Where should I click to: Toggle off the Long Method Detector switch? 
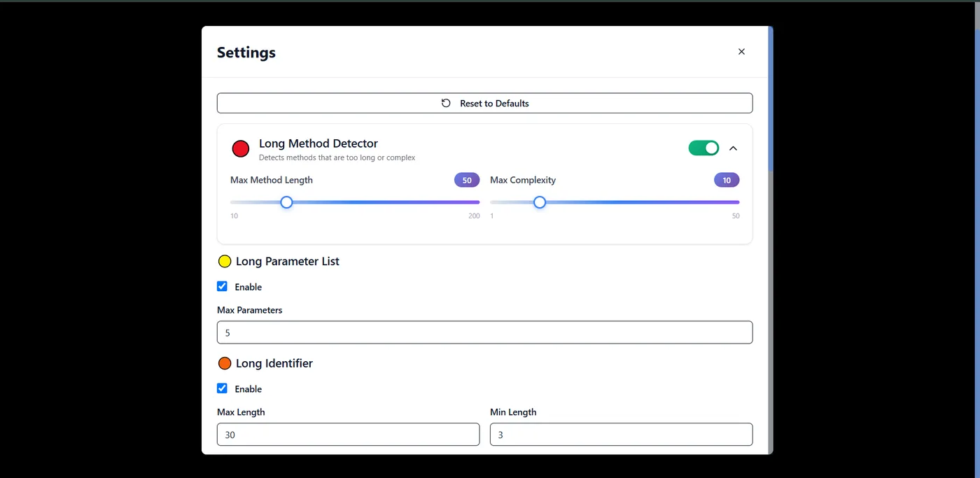[x=703, y=148]
